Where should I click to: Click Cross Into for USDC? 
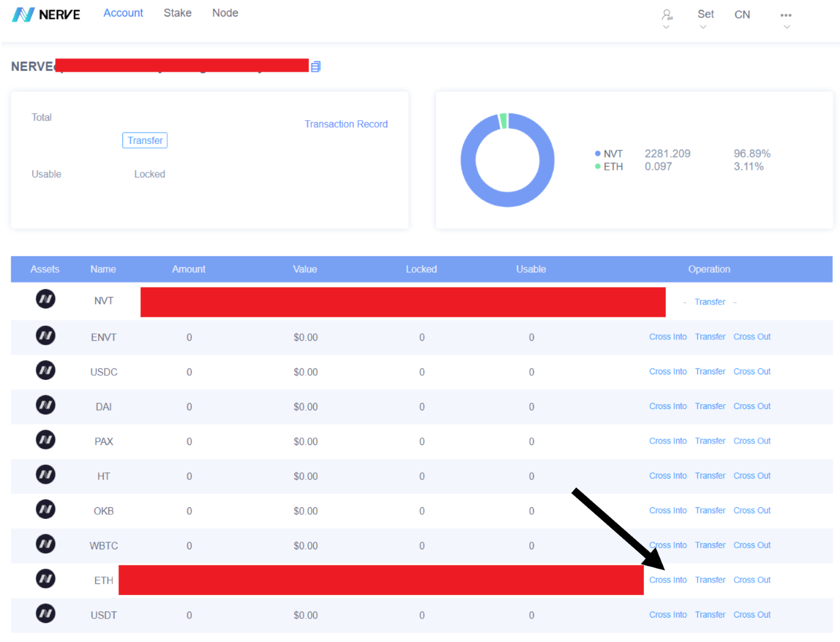pos(668,372)
